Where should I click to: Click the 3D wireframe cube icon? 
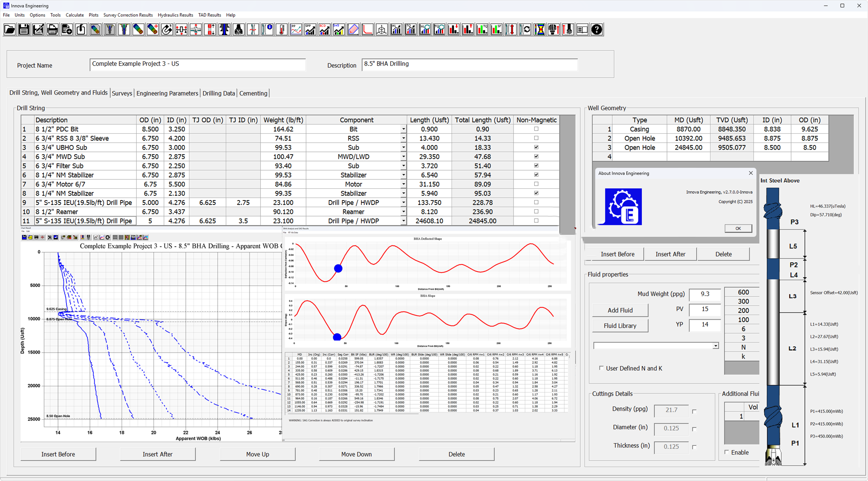tap(382, 30)
